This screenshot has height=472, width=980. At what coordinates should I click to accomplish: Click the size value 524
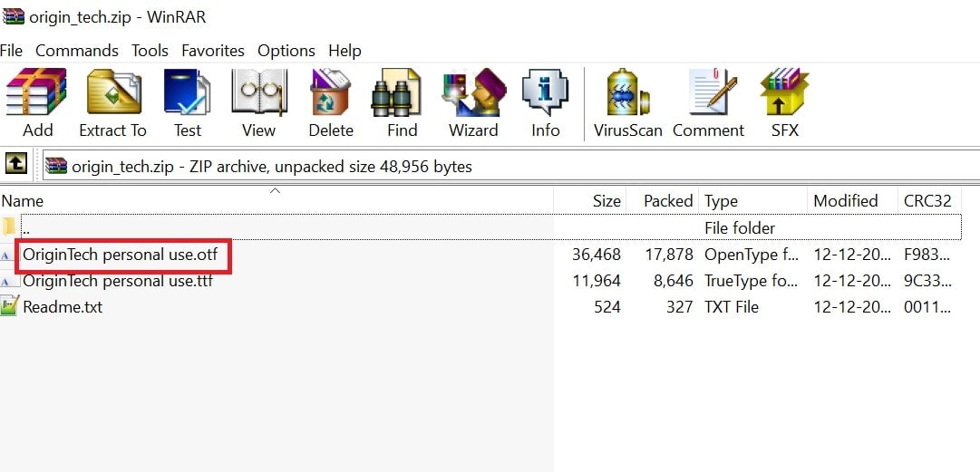tap(606, 307)
